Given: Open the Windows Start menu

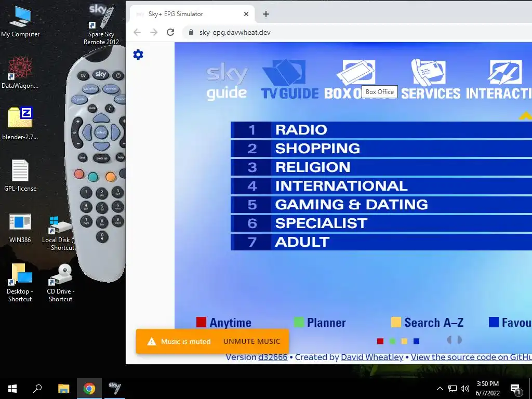Looking at the screenshot, I should [12, 389].
